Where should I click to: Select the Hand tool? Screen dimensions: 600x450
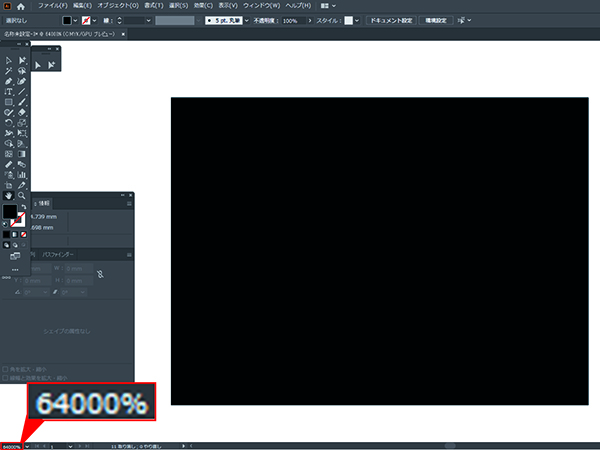(8, 196)
